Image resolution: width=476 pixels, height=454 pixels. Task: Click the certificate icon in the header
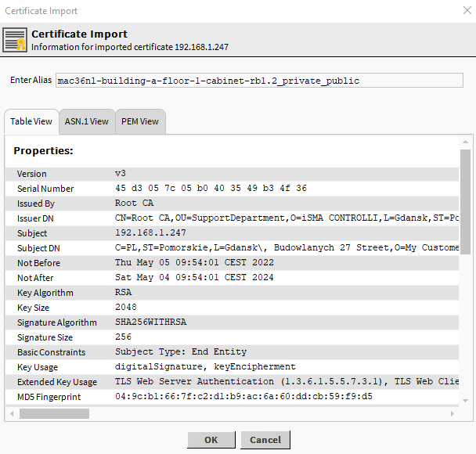tap(16, 40)
